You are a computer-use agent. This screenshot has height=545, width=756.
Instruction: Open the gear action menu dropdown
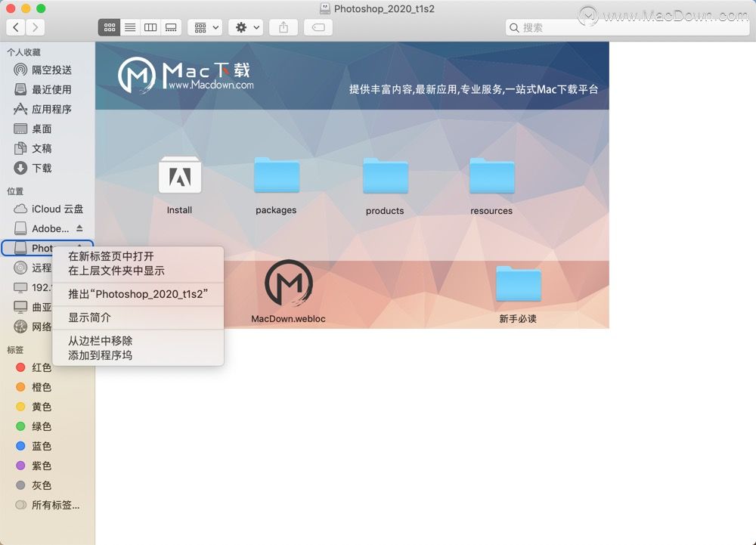coord(247,27)
